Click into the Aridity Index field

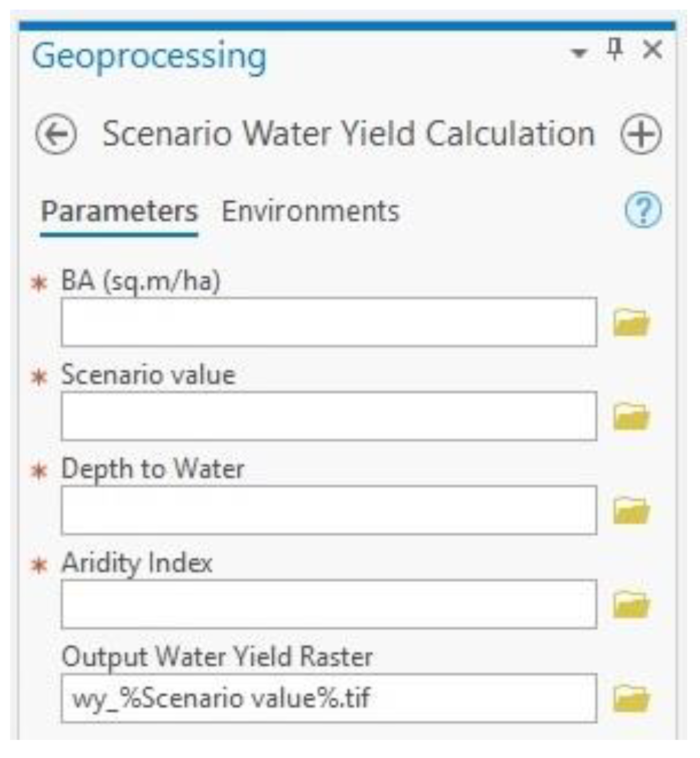(x=329, y=604)
